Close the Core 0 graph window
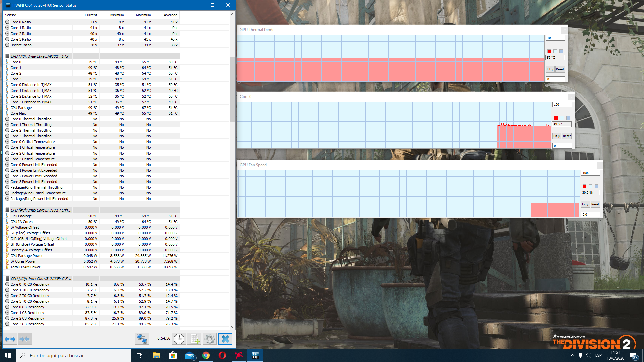The image size is (644, 362). point(572,97)
